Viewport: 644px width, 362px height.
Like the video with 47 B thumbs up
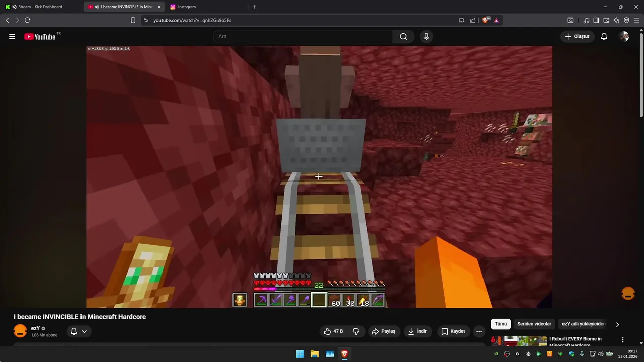tap(333, 331)
